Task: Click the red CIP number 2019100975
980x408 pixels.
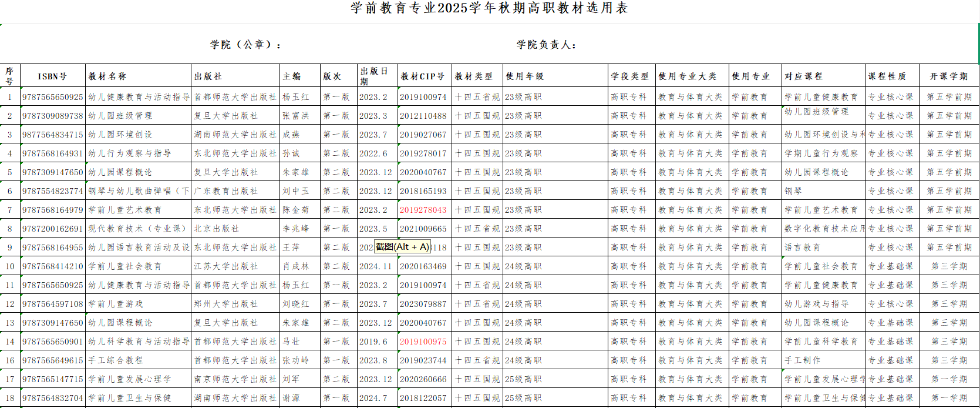Action: pos(423,342)
